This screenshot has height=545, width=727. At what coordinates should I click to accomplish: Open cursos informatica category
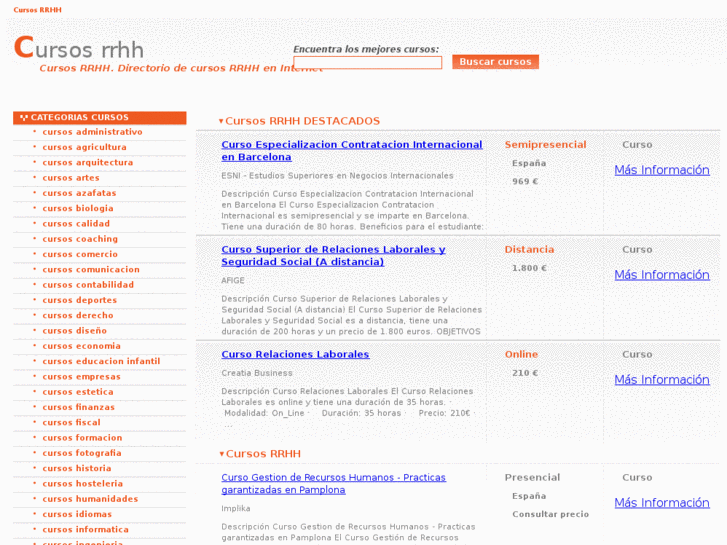(86, 530)
